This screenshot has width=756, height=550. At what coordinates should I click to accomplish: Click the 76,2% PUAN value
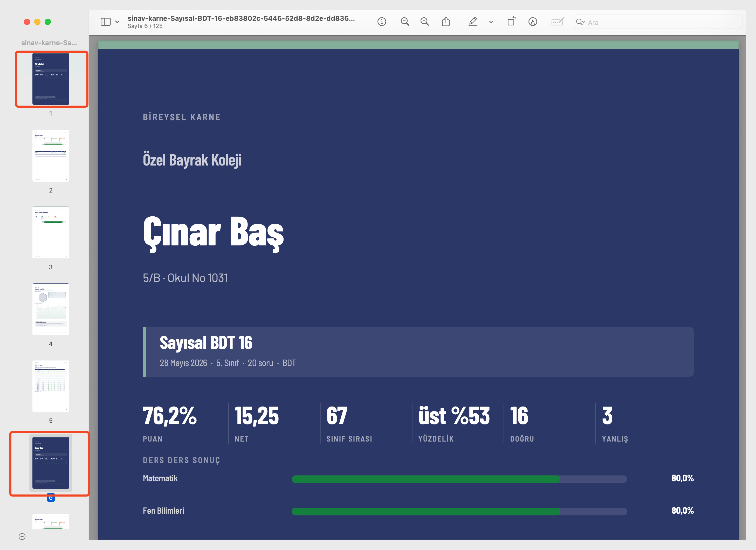(170, 416)
